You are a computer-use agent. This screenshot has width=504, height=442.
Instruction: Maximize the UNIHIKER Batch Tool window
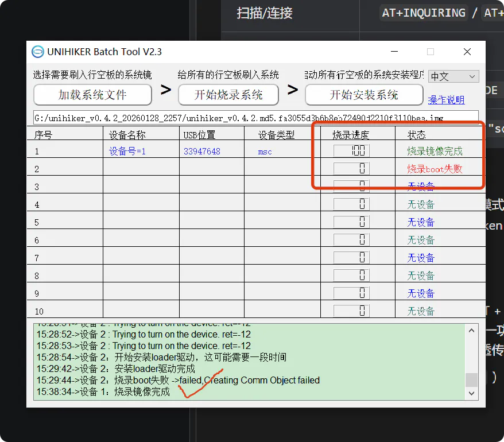tap(431, 52)
